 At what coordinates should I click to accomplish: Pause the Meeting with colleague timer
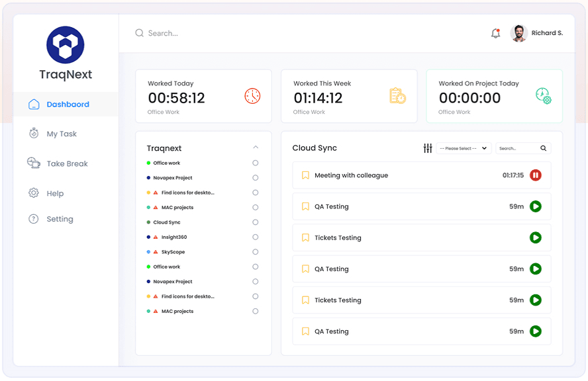pyautogui.click(x=536, y=175)
